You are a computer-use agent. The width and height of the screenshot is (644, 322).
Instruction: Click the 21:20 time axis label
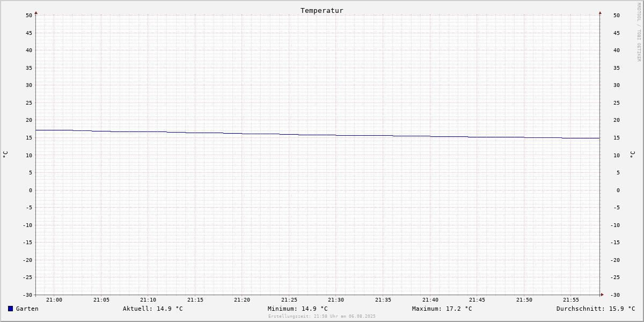(242, 300)
